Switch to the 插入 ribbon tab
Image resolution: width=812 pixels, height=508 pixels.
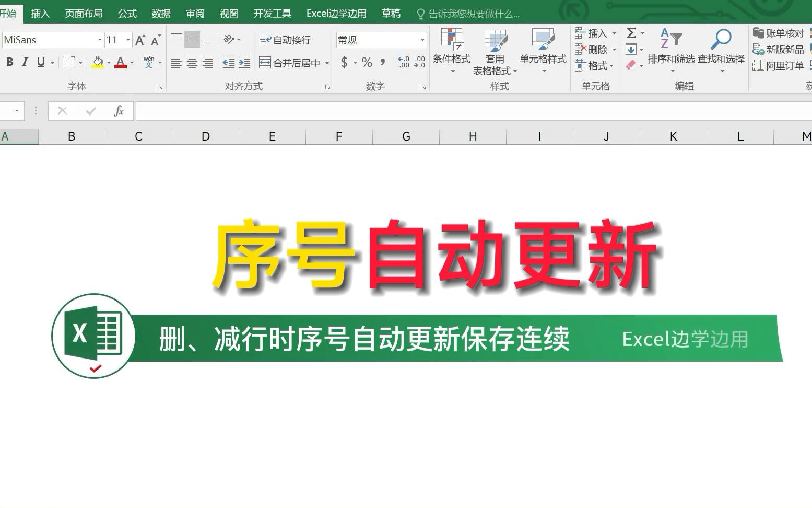coord(40,13)
